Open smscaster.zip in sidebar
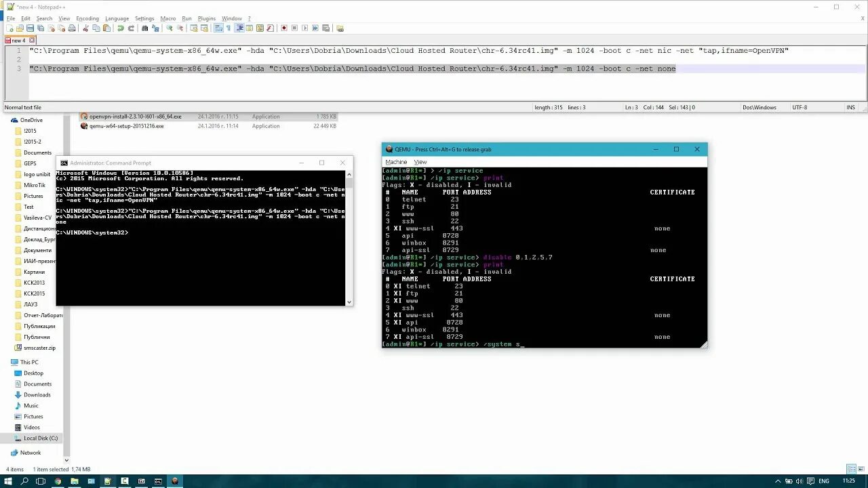Image resolution: width=868 pixels, height=488 pixels. coord(39,348)
